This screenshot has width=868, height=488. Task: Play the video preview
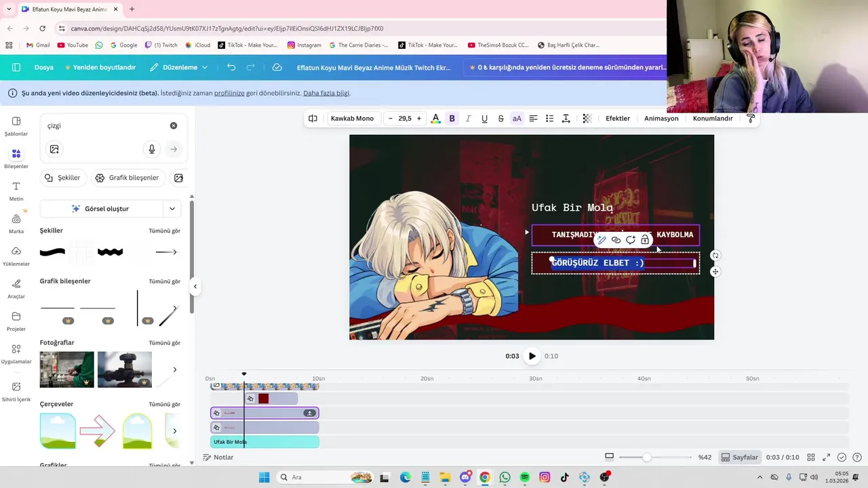[x=532, y=356]
